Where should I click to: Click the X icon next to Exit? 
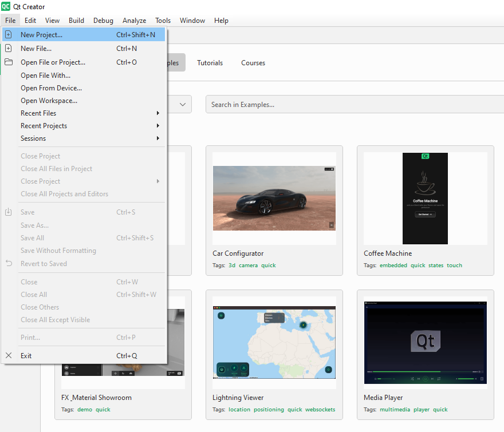[9, 355]
